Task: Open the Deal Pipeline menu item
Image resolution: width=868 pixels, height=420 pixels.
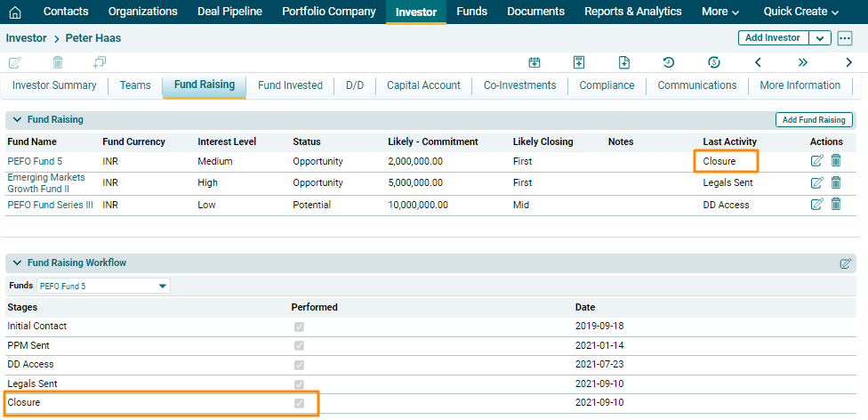Action: click(229, 12)
